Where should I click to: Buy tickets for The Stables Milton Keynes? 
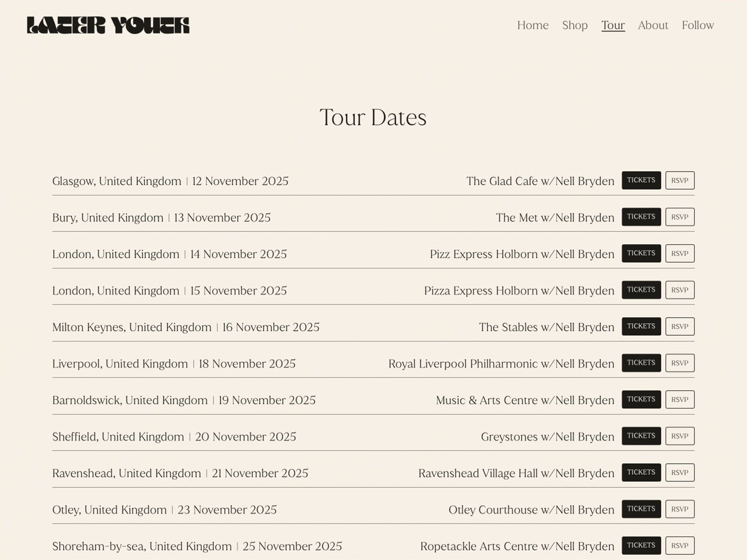(x=641, y=326)
